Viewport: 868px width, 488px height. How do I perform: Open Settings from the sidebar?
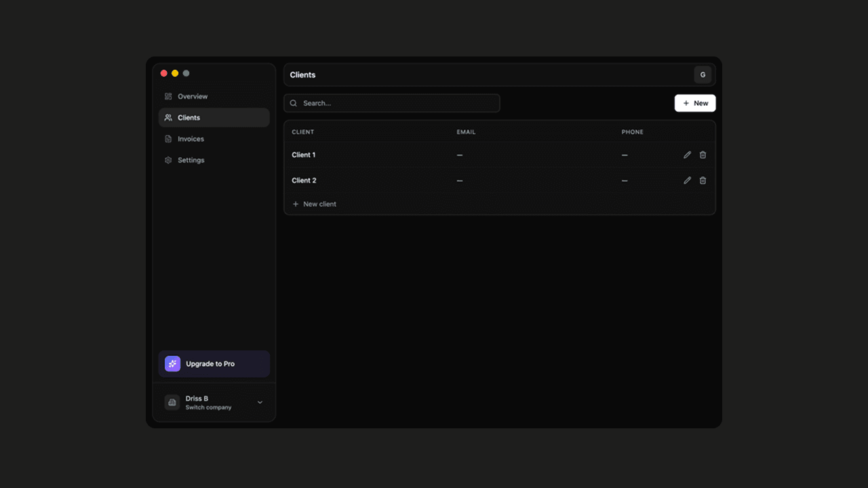pyautogui.click(x=191, y=160)
